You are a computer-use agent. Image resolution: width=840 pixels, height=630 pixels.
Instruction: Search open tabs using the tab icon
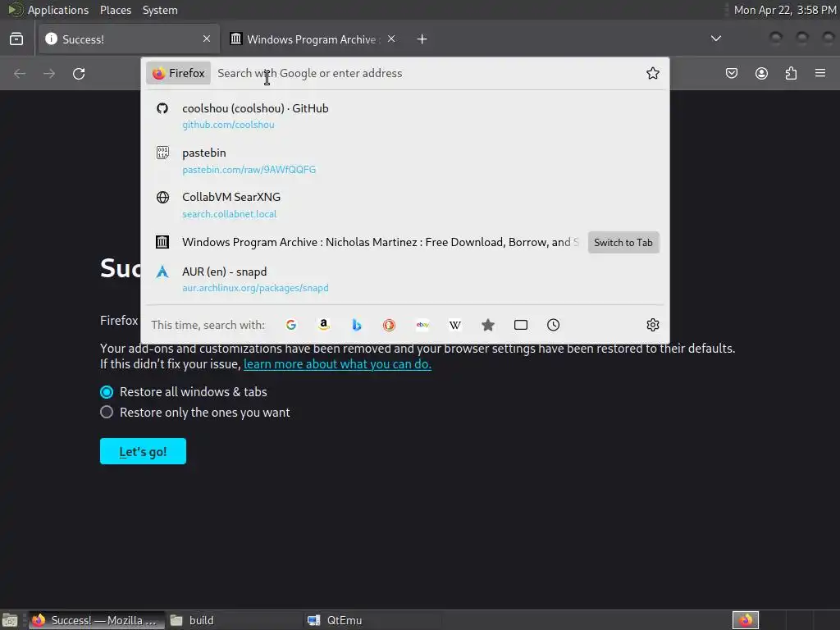[521, 325]
